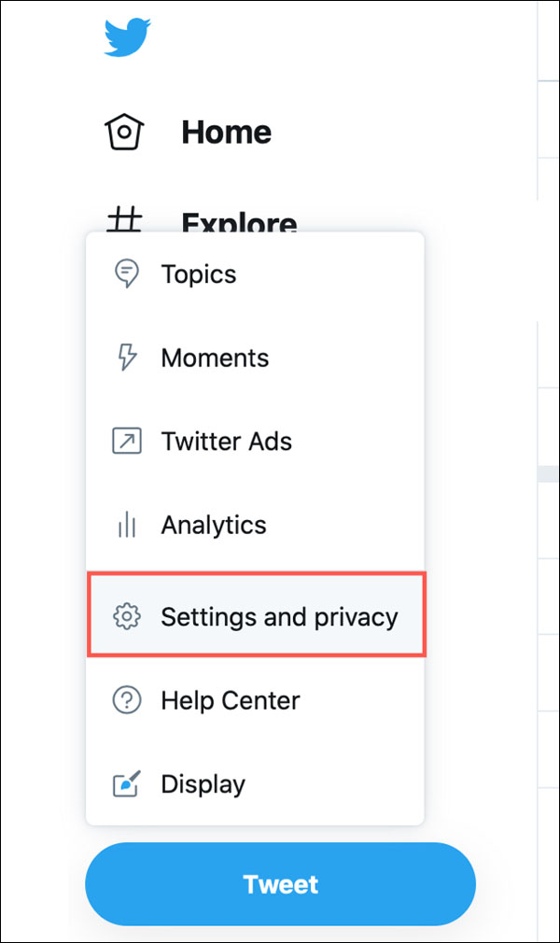Choose Analytics from the menu
This screenshot has width=560, height=943.
(213, 525)
